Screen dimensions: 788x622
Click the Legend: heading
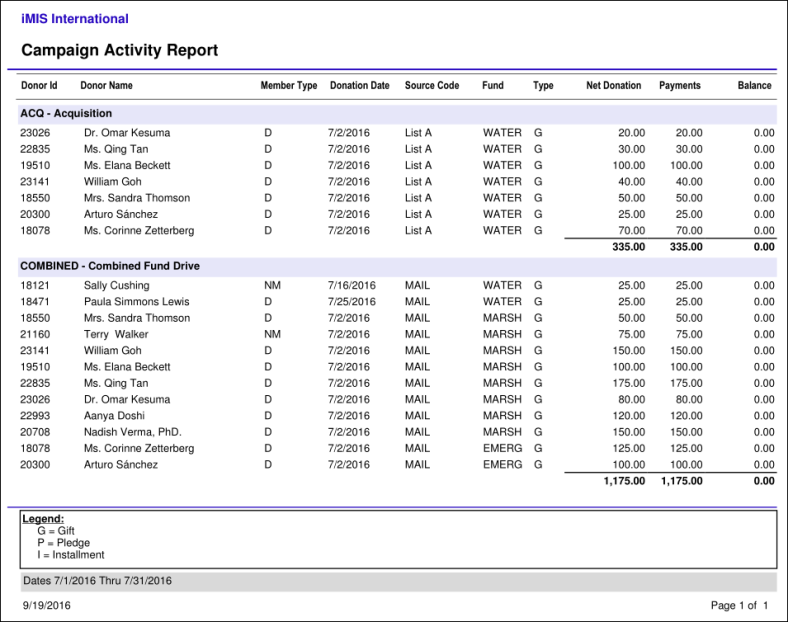click(x=43, y=519)
